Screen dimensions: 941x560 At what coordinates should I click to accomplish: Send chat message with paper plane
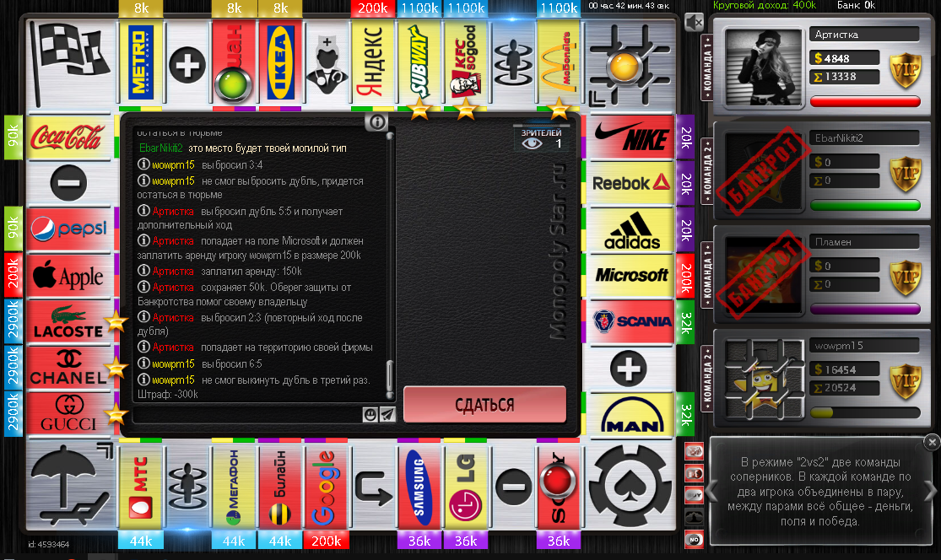[387, 414]
